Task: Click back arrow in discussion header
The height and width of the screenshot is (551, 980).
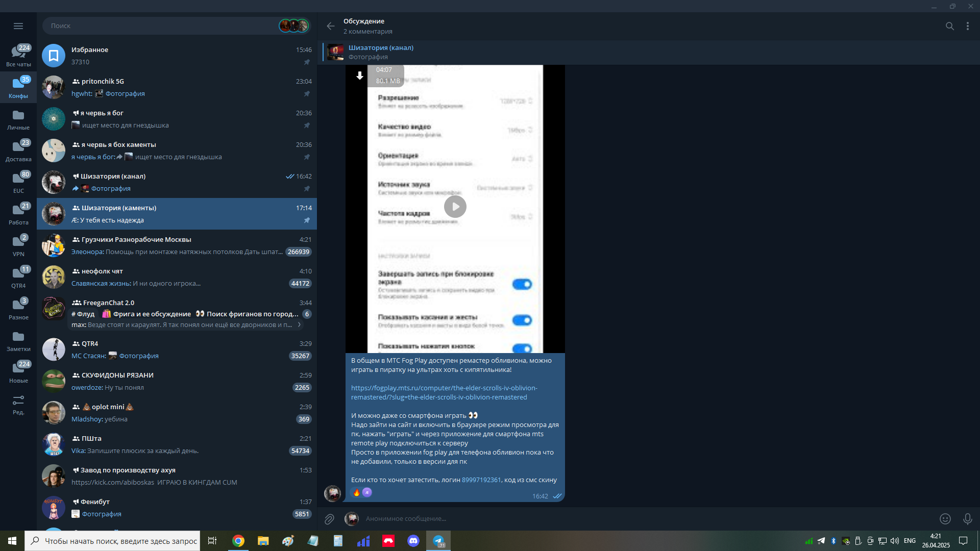Action: click(x=331, y=26)
